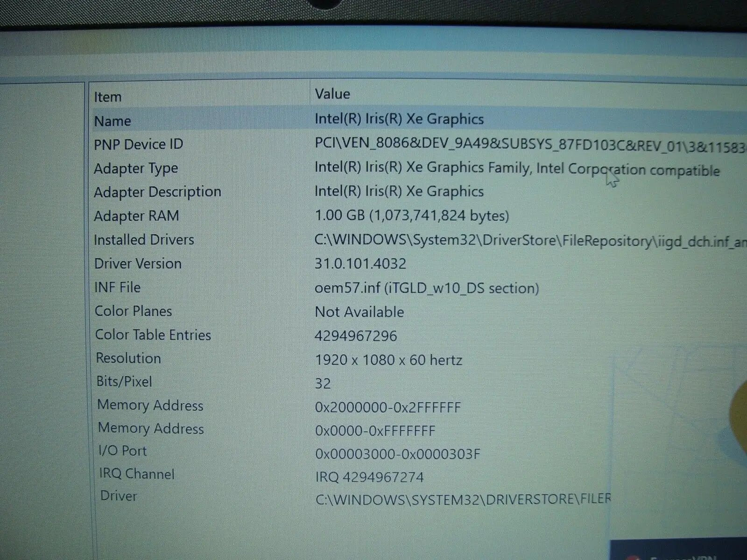
Task: Click the Item column header
Action: pyautogui.click(x=108, y=97)
